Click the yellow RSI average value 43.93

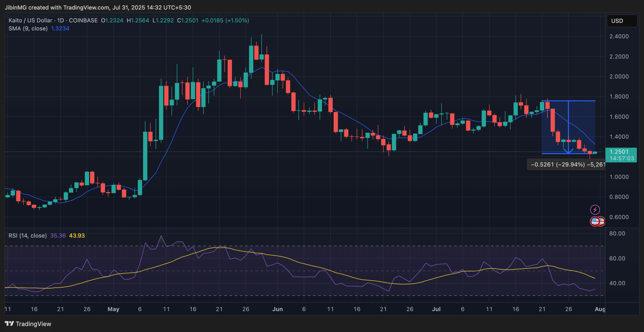point(77,236)
